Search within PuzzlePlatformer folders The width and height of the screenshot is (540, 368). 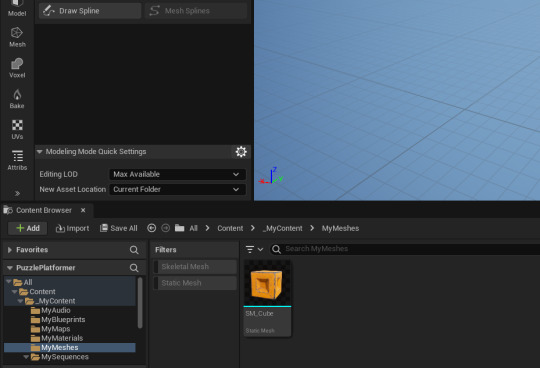click(134, 268)
